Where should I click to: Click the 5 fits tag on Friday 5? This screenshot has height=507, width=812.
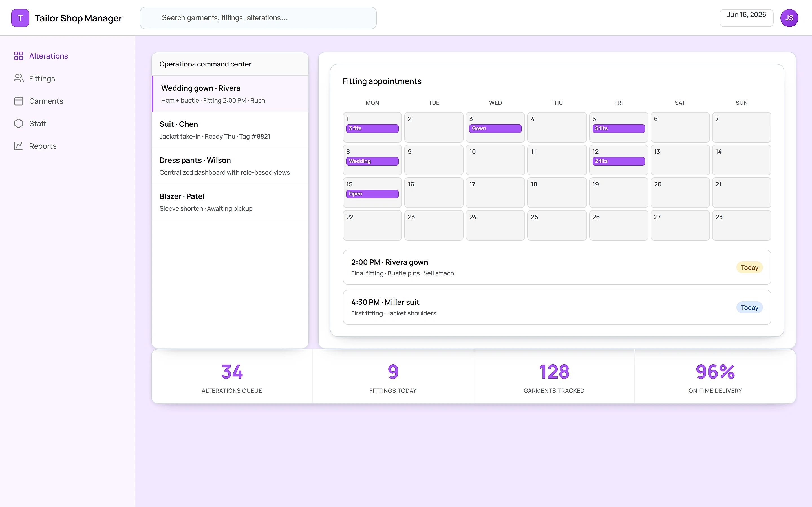click(x=618, y=128)
